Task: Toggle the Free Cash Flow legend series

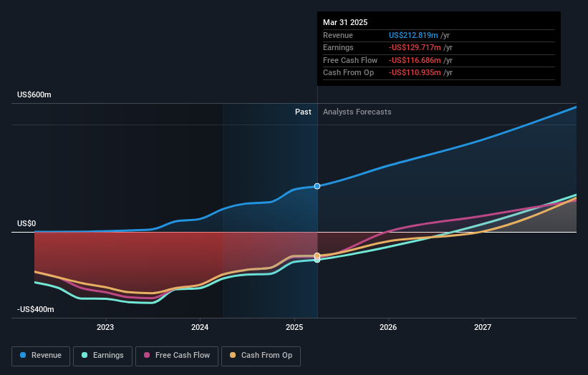Action: 177,356
